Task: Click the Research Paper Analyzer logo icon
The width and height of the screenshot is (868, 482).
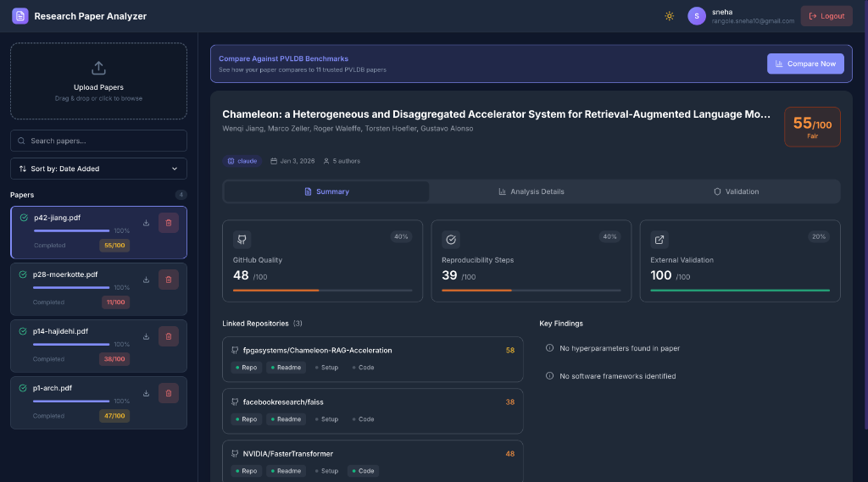Action: click(x=19, y=16)
